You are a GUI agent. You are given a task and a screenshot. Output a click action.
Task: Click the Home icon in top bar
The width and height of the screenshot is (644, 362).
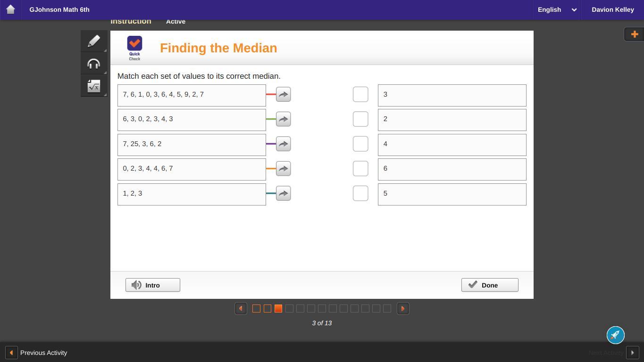[10, 9]
